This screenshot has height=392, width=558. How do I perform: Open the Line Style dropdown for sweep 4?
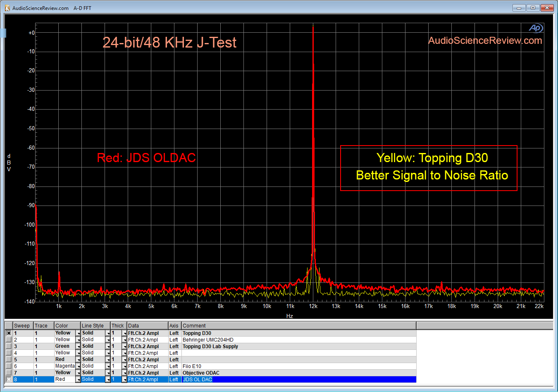(x=108, y=353)
